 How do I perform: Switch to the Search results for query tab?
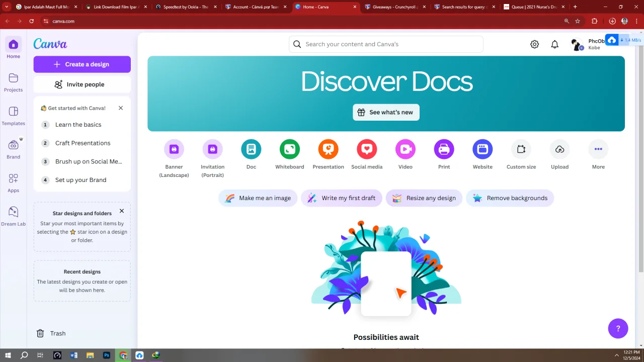click(465, 7)
